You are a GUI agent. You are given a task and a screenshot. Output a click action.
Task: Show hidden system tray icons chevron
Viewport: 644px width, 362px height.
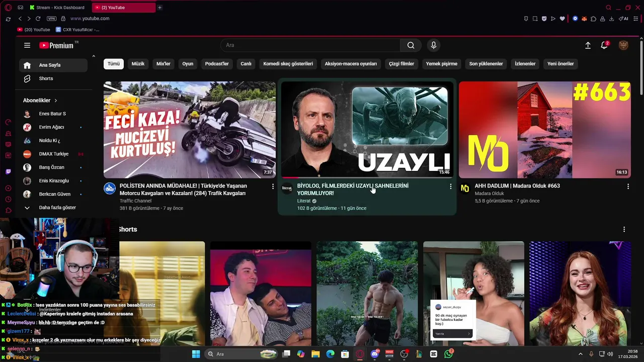(580, 354)
